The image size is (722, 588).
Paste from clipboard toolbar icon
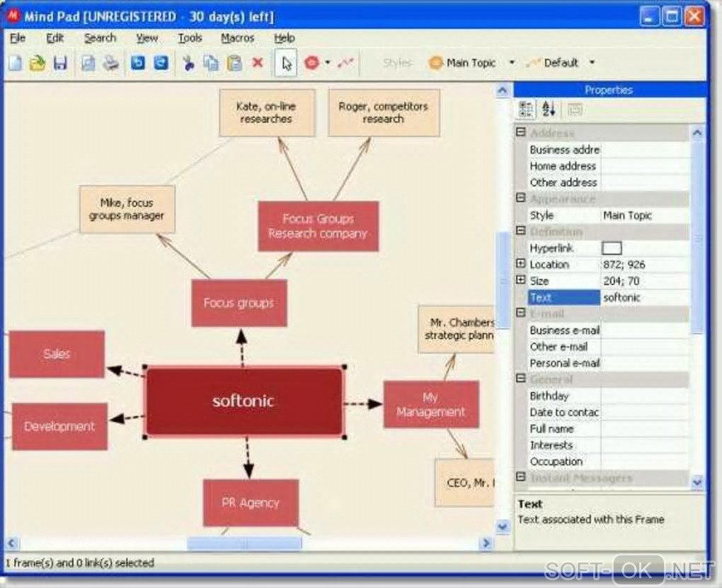(x=235, y=63)
